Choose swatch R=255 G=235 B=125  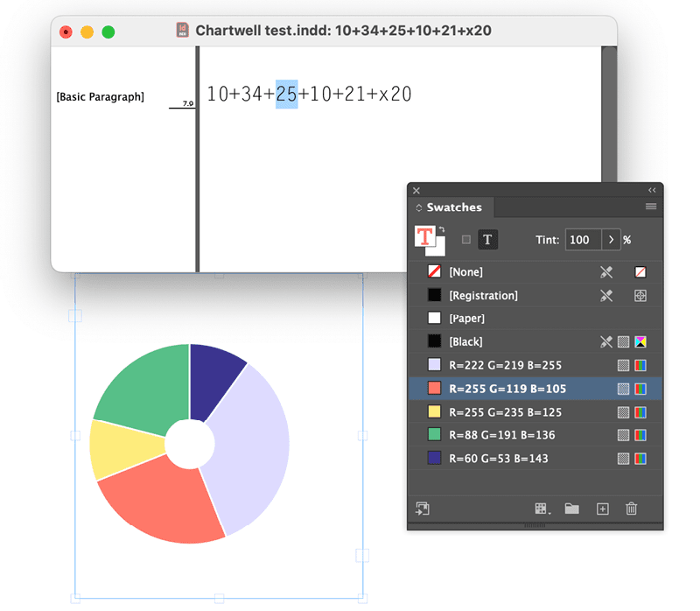click(535, 411)
